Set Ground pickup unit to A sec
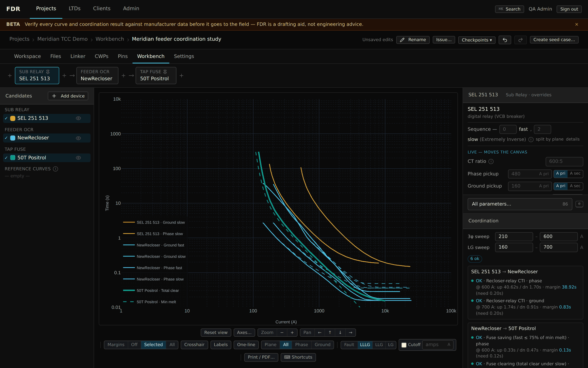This screenshot has height=368, width=588. pos(575,186)
